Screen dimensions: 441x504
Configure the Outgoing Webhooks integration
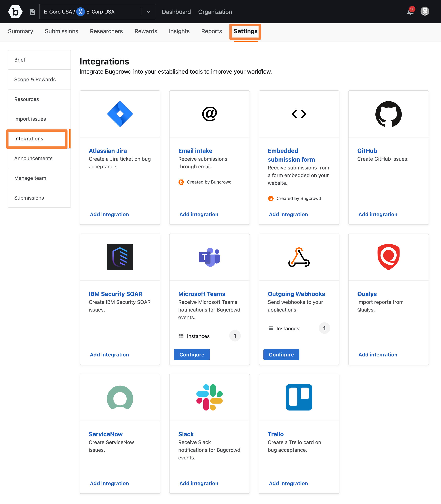click(x=281, y=354)
